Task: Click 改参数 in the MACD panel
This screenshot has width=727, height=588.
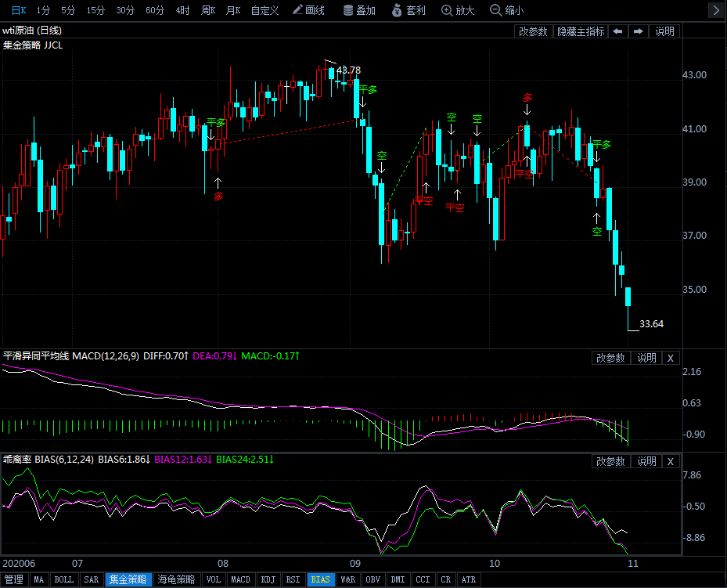Action: pos(610,358)
